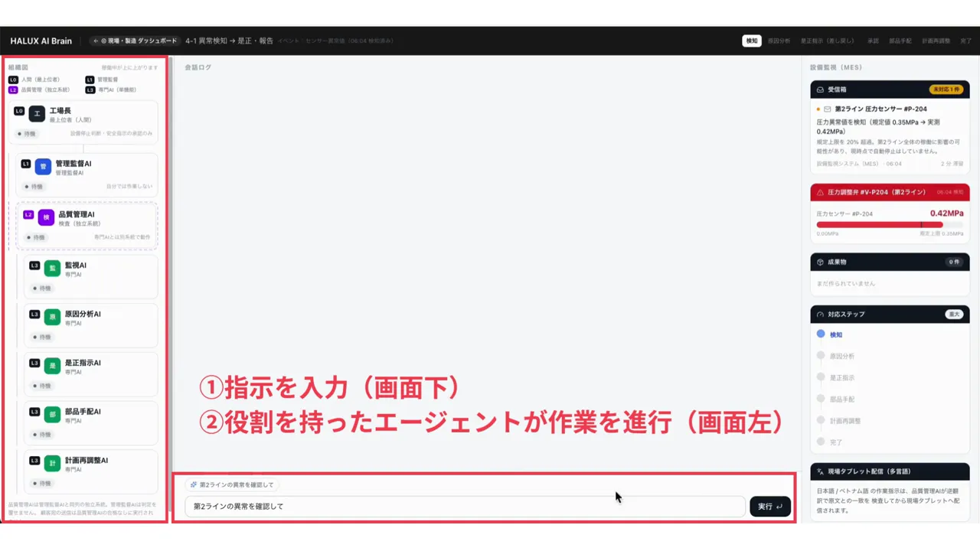
Task: Click the envelope icon in 第2ライン 圧力センサー message
Action: [x=828, y=109]
